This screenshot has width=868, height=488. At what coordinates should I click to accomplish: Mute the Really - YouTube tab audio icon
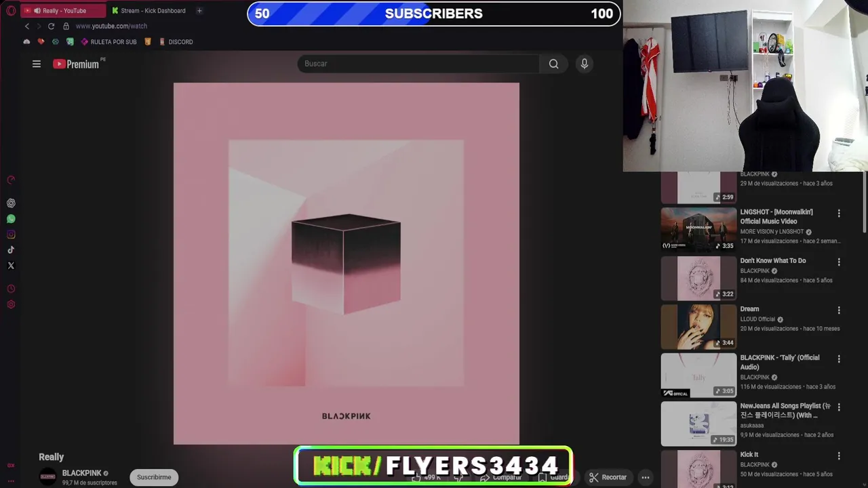37,11
